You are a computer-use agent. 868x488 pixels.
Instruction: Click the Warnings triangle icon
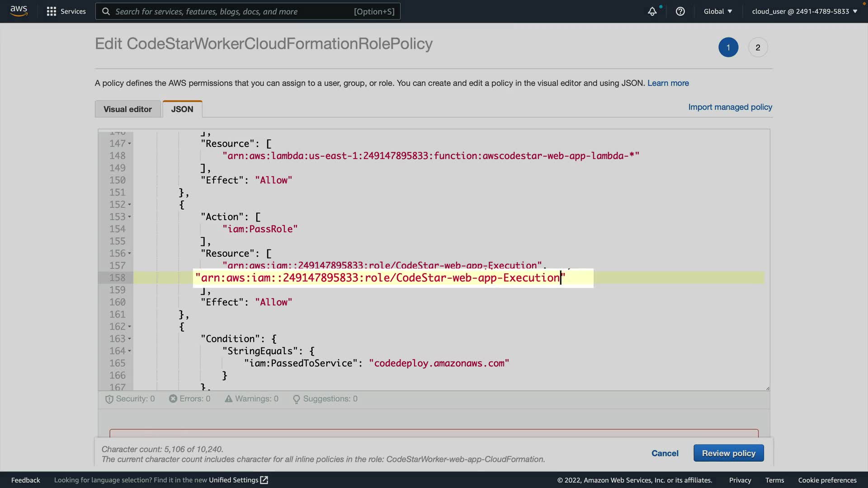229,399
